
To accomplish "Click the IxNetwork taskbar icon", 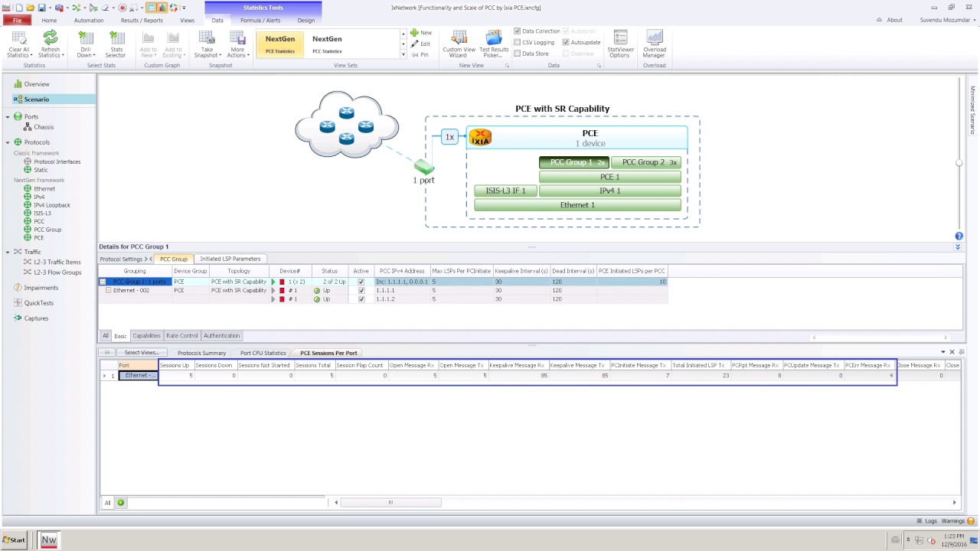I will 49,540.
